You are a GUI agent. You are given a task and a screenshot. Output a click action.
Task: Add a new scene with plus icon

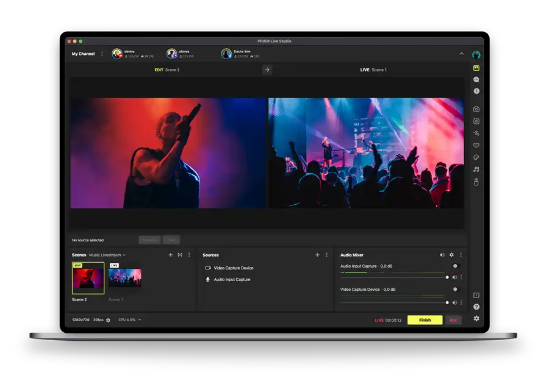[x=170, y=255]
